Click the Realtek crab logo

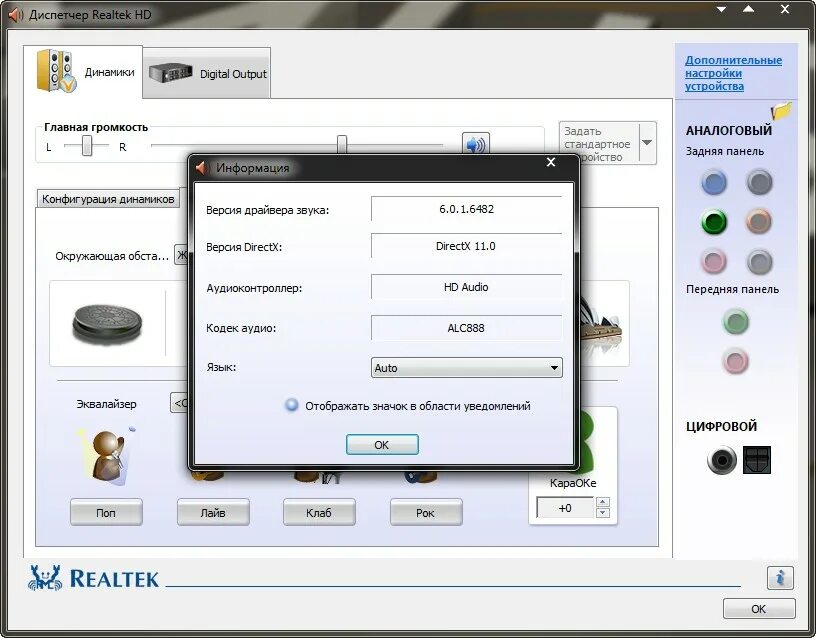[45, 578]
